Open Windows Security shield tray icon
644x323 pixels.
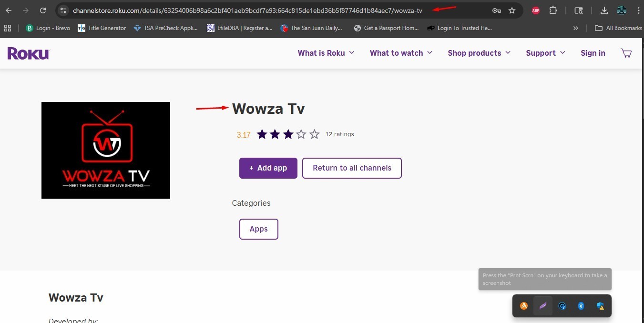[x=601, y=306]
